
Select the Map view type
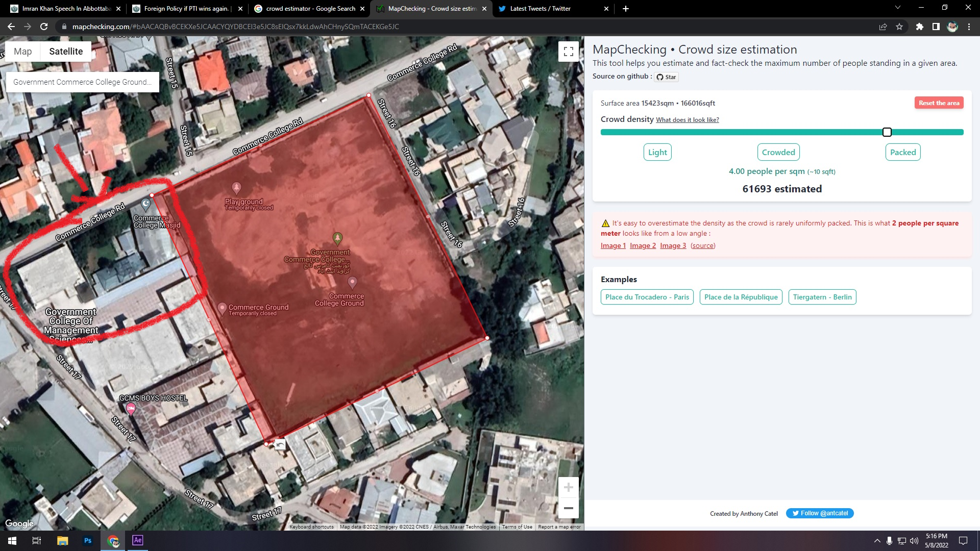22,52
